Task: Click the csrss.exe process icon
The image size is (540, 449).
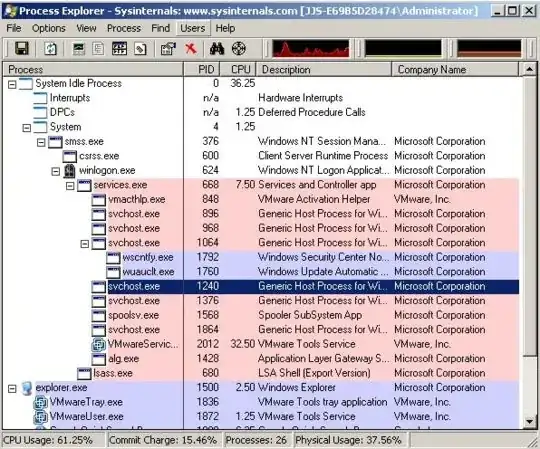Action: [70, 156]
